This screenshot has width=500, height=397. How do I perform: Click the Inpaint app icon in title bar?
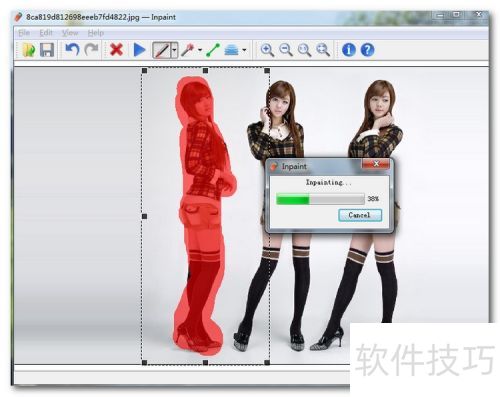(18, 17)
